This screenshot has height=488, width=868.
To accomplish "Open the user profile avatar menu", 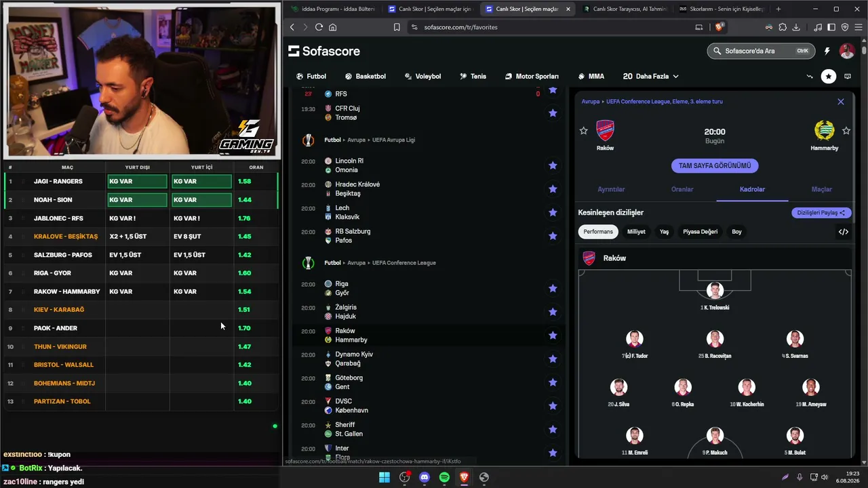I will click(x=847, y=51).
